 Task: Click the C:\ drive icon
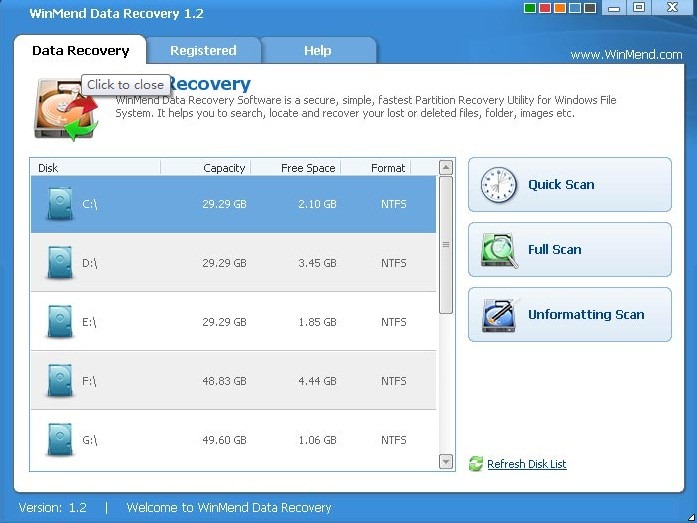point(60,204)
